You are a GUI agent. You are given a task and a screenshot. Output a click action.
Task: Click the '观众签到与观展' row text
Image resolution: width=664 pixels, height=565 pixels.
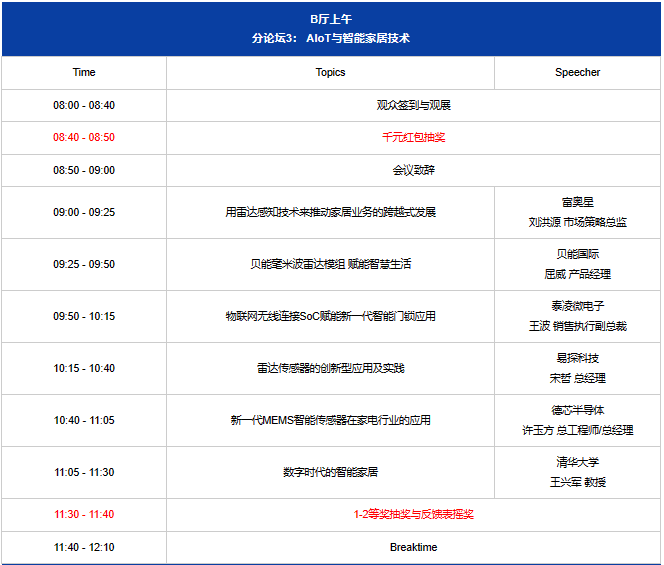coord(414,105)
